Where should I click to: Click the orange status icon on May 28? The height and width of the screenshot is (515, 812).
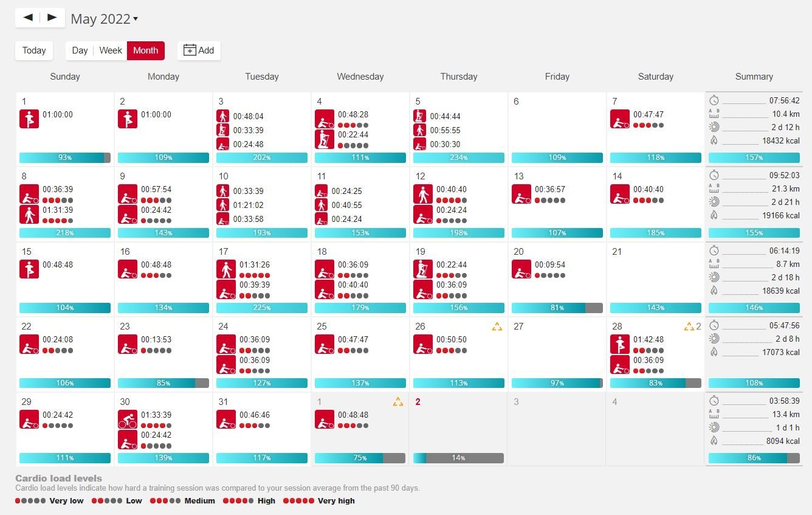(689, 327)
